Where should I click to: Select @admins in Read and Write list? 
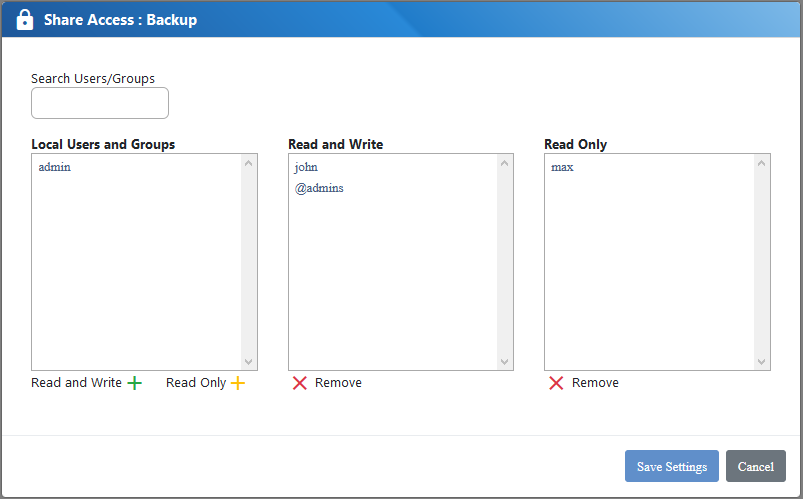click(319, 188)
